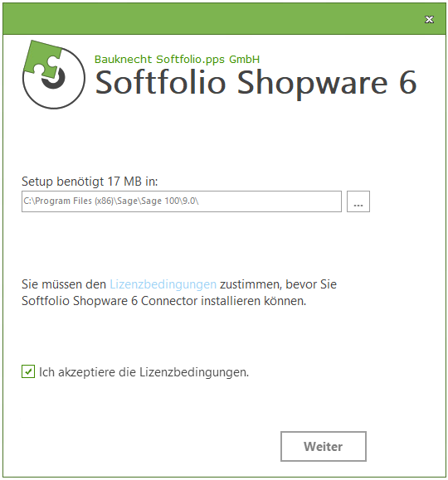Select the green check mark in the checkbox
This screenshot has height=480, width=448.
click(28, 372)
